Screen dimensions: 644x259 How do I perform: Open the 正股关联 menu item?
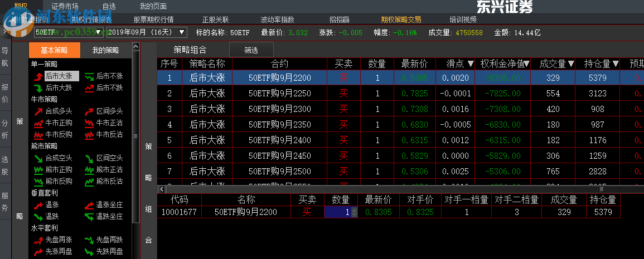point(216,19)
